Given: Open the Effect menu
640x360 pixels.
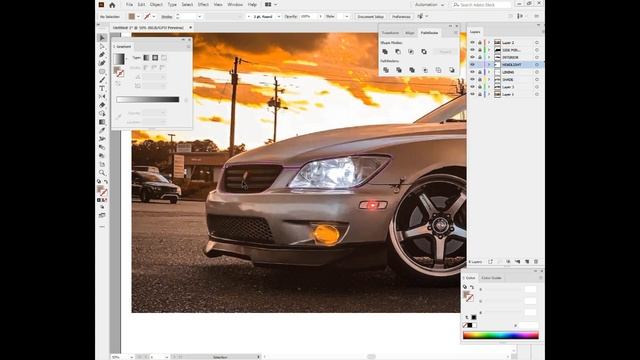Looking at the screenshot, I should pos(203,4).
